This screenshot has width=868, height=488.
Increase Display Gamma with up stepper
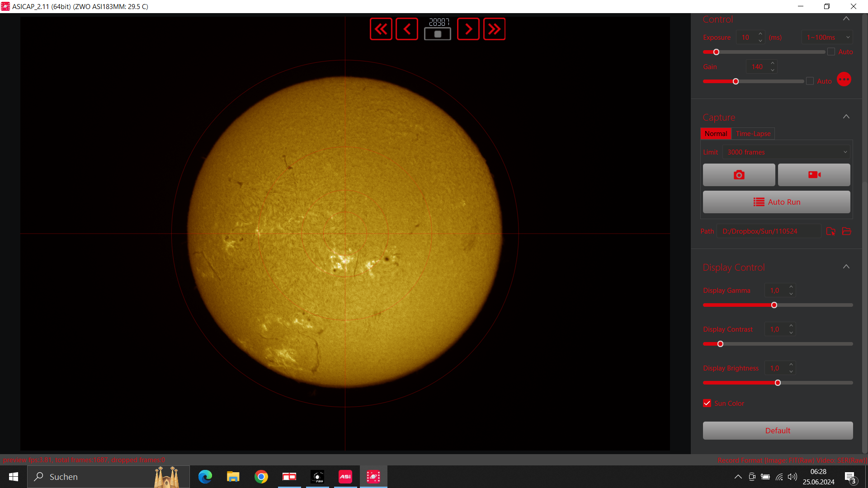pos(791,287)
